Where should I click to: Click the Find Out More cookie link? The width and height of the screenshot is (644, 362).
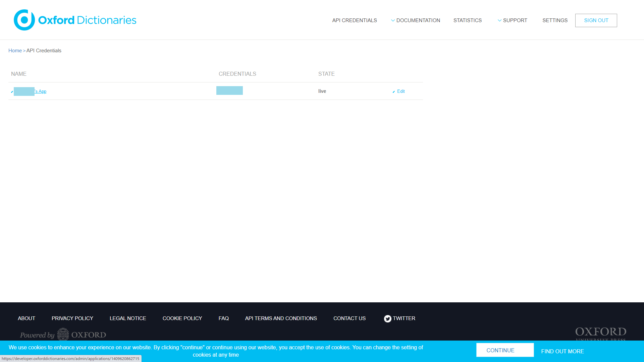click(562, 351)
